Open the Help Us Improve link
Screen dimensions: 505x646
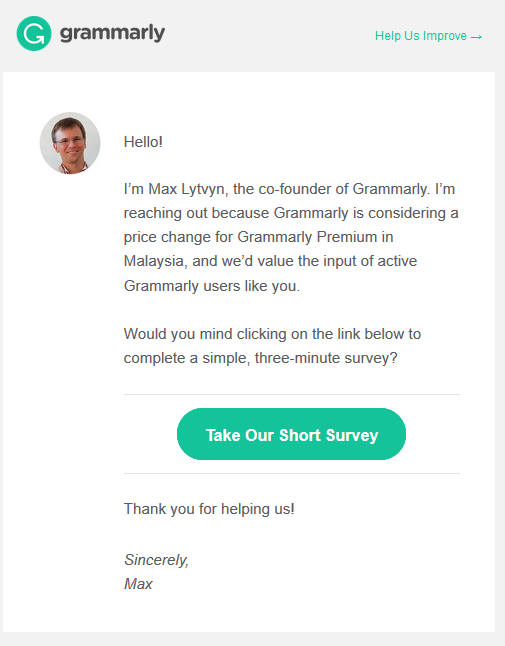tap(428, 36)
